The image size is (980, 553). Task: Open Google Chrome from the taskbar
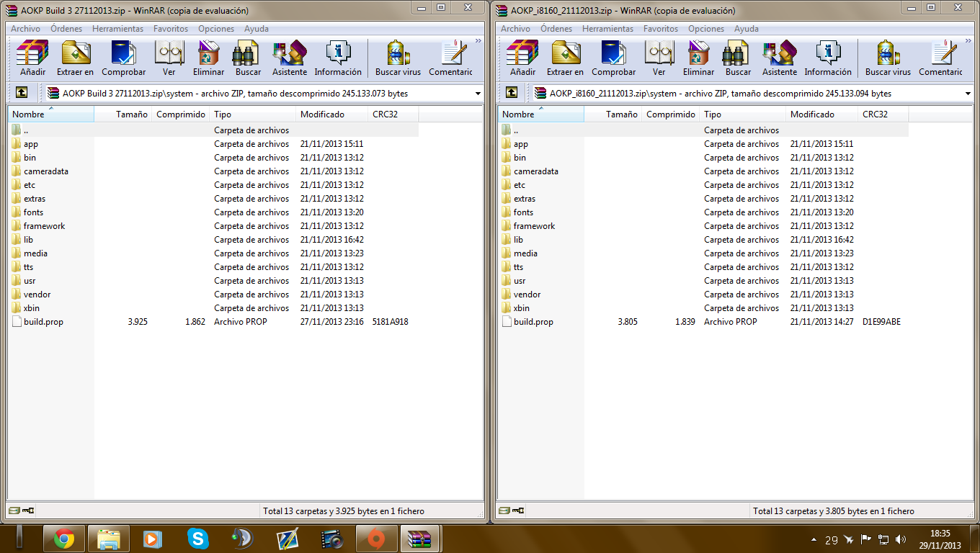click(64, 539)
